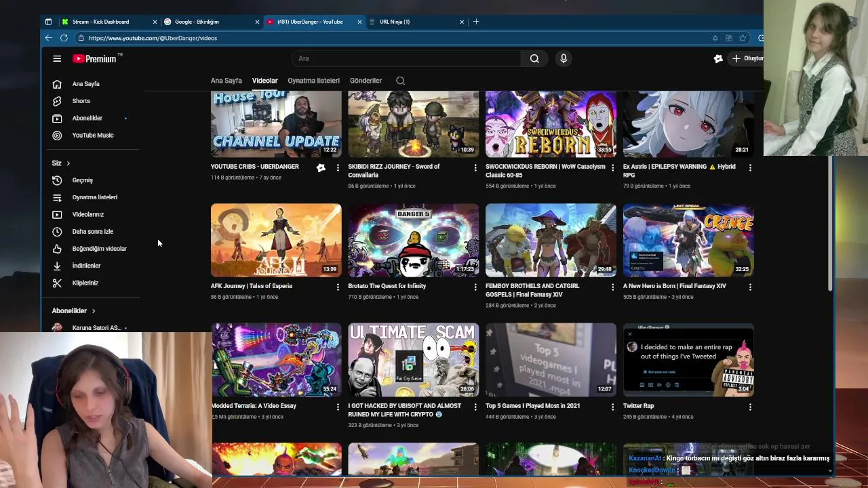The width and height of the screenshot is (868, 488).
Task: Switch to Google - Etkinliğim tab
Action: 197,22
